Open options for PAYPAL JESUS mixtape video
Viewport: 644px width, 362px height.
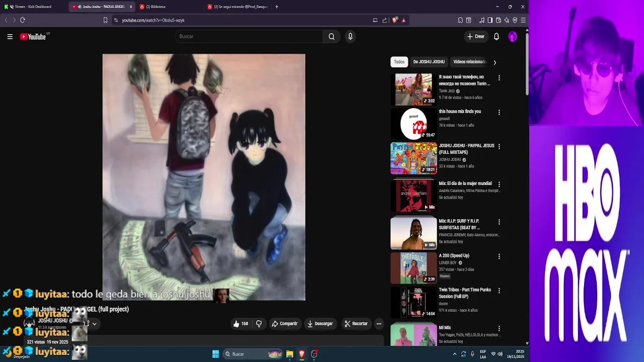[499, 146]
